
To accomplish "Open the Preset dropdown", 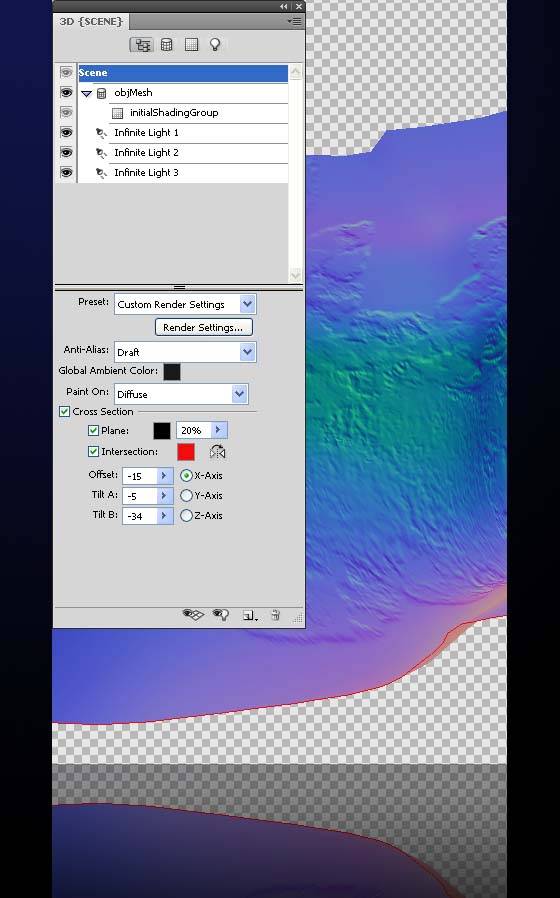I will click(x=247, y=304).
